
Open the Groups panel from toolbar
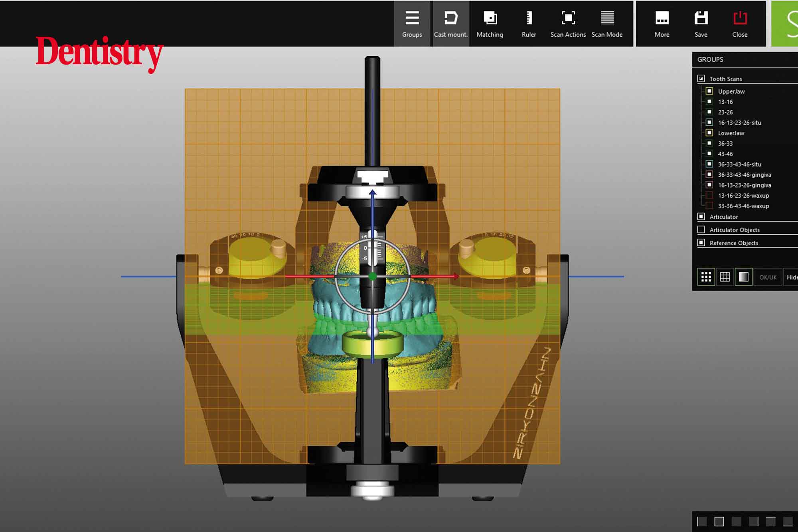click(x=412, y=24)
